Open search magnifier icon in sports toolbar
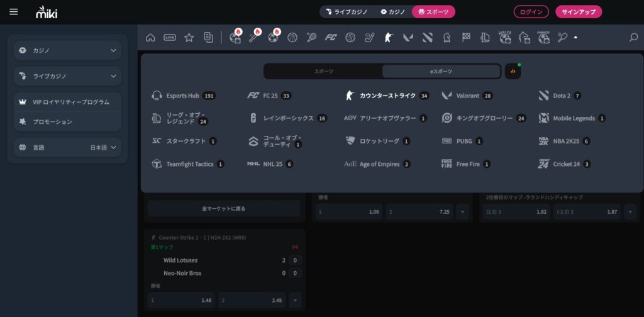Image resolution: width=644 pixels, height=317 pixels. [x=633, y=37]
